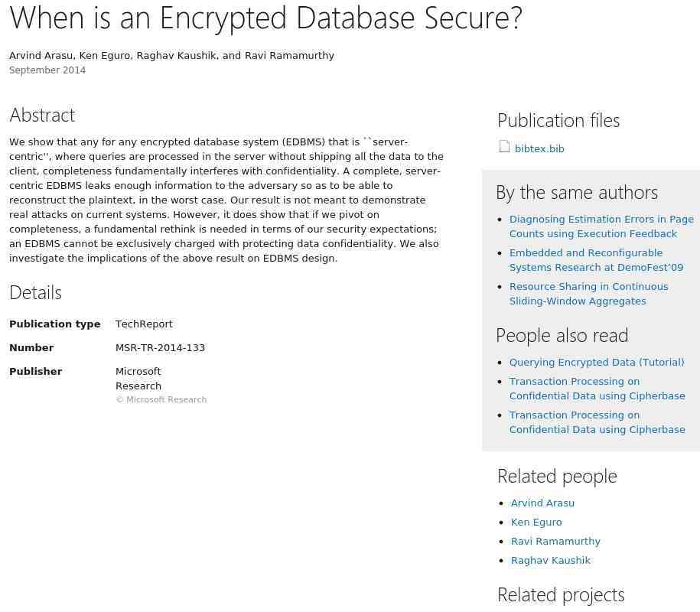The width and height of the screenshot is (700, 612).
Task: Click the MSR-TR-2014-133 report number
Action: coord(160,348)
